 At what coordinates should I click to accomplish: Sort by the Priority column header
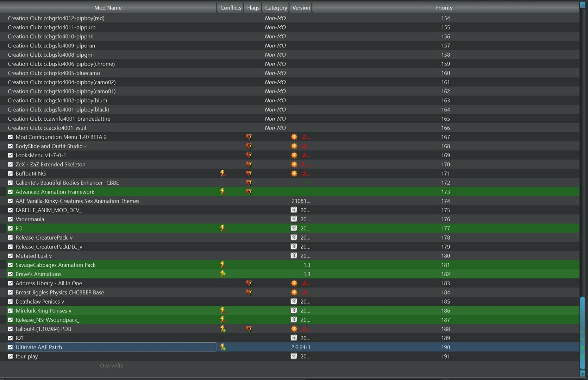click(x=444, y=8)
